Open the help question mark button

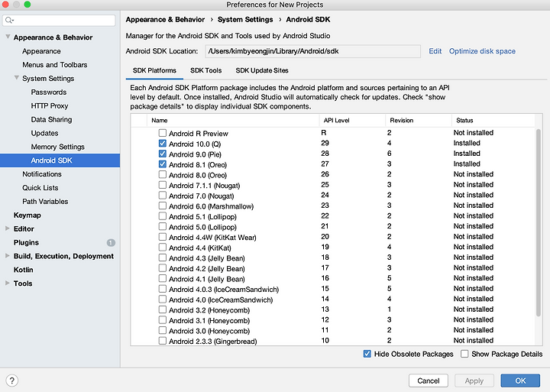(x=12, y=381)
